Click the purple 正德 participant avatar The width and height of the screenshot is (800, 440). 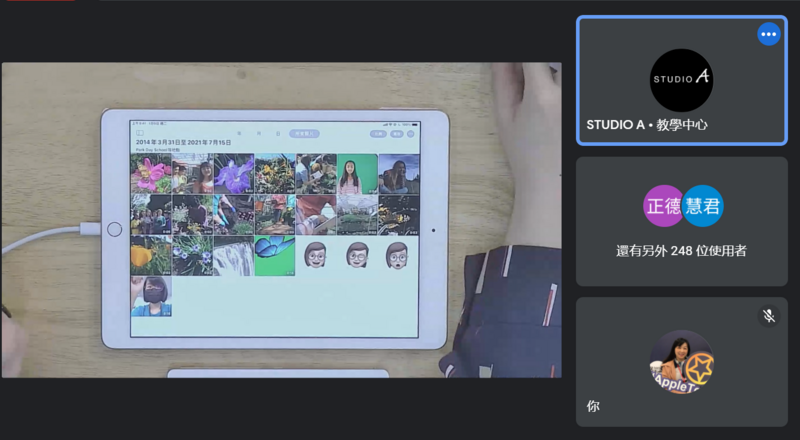(663, 206)
